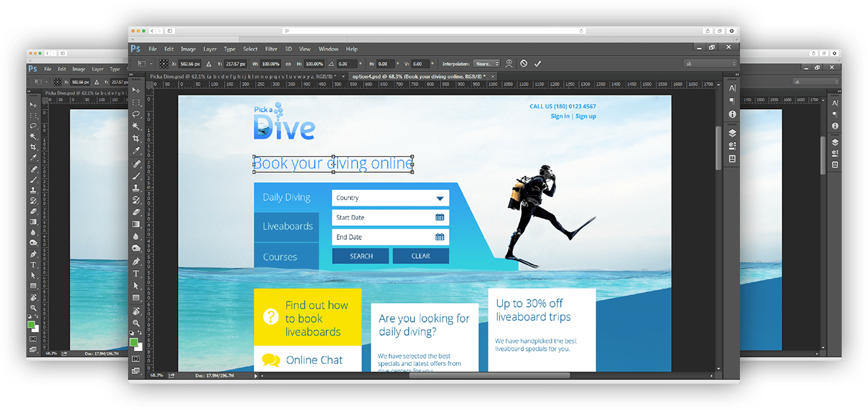Click the green foreground color swatch
This screenshot has width=868, height=410.
[x=133, y=342]
